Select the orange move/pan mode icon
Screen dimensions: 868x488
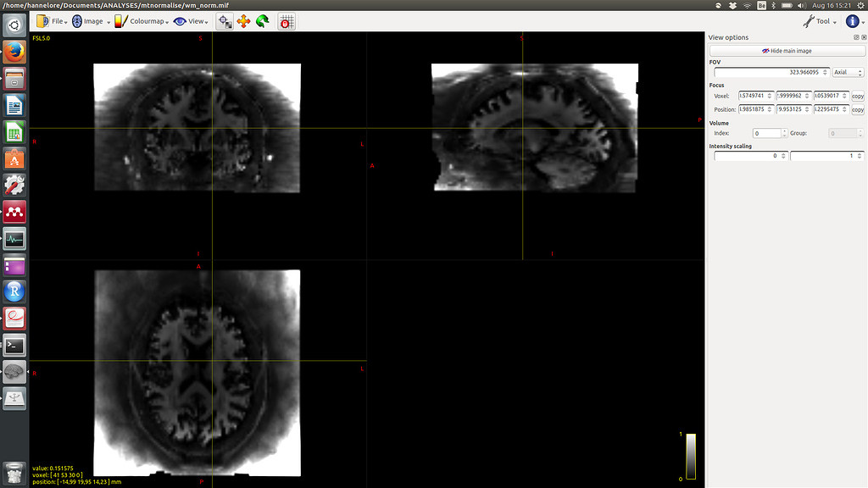(x=243, y=21)
